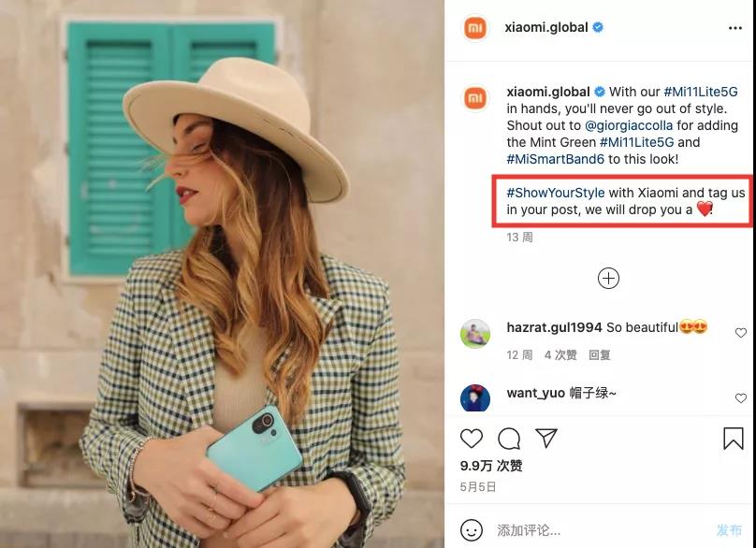Screen dimensions: 756x548
Task: Open emoji picker smiley icon
Action: point(471,530)
